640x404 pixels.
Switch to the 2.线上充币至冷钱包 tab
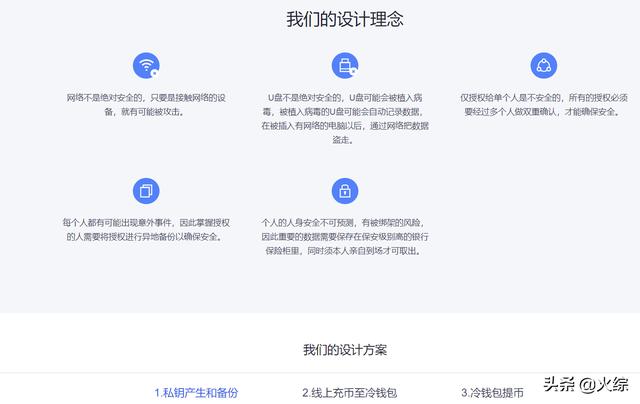[349, 393]
